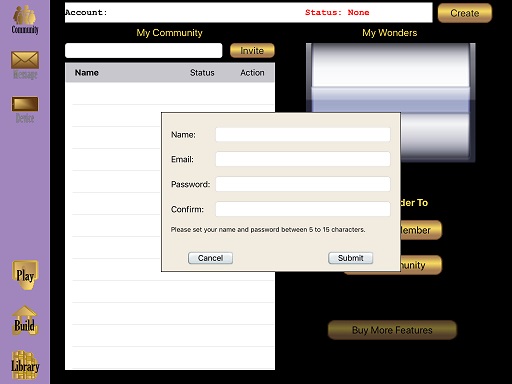Click the name and password length hint
The image size is (512, 384).
coord(268,230)
